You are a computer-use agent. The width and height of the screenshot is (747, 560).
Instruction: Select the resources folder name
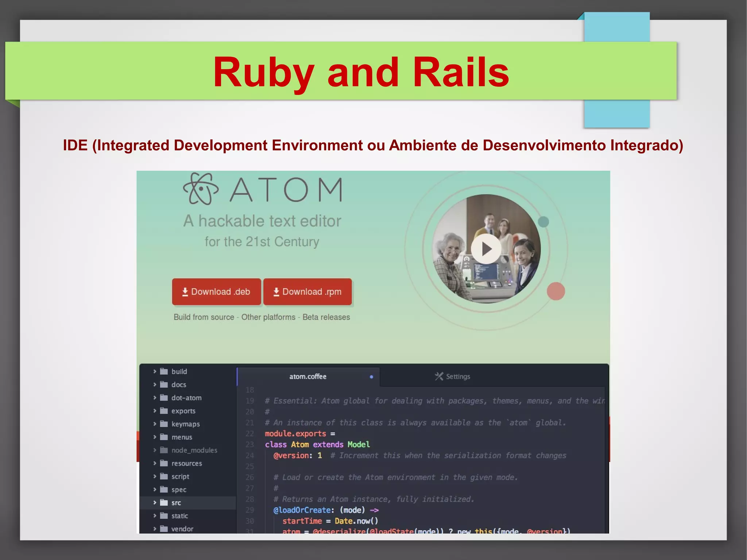tap(187, 463)
